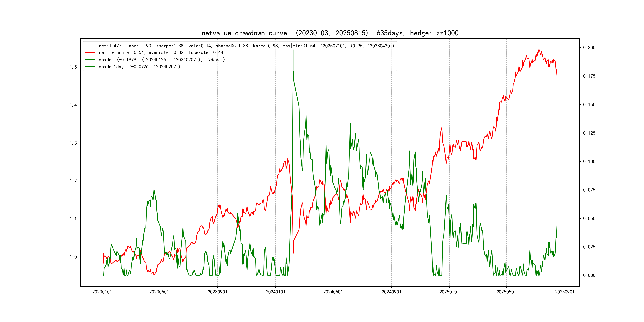Click the 0.050 right y-axis tick label

point(589,218)
